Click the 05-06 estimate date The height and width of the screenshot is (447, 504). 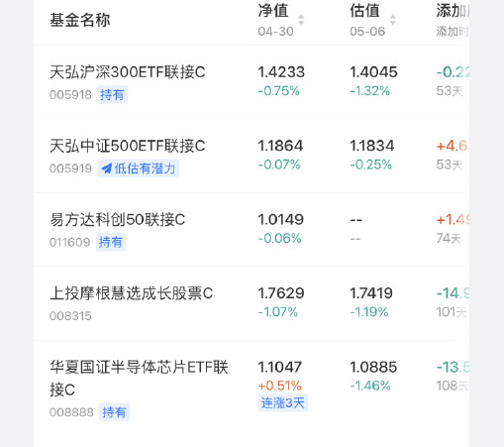[x=367, y=32]
